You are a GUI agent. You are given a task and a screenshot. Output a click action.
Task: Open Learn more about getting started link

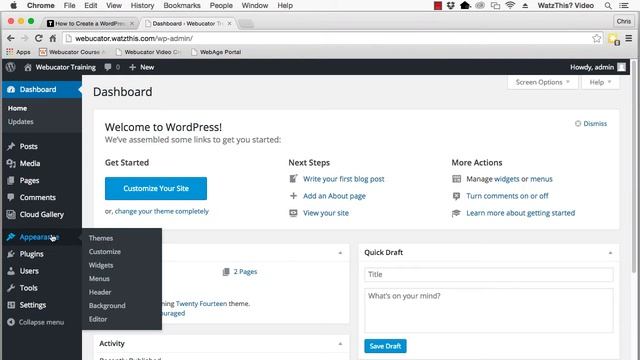pyautogui.click(x=521, y=213)
